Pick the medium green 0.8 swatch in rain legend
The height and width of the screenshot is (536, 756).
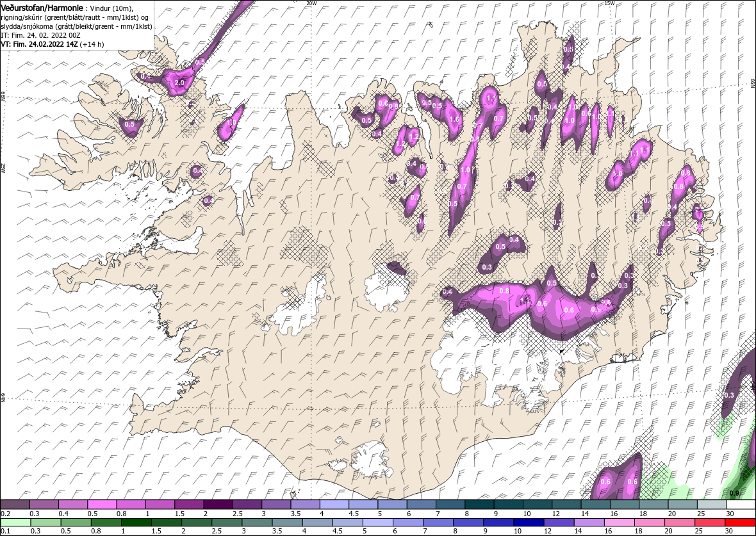(106, 523)
